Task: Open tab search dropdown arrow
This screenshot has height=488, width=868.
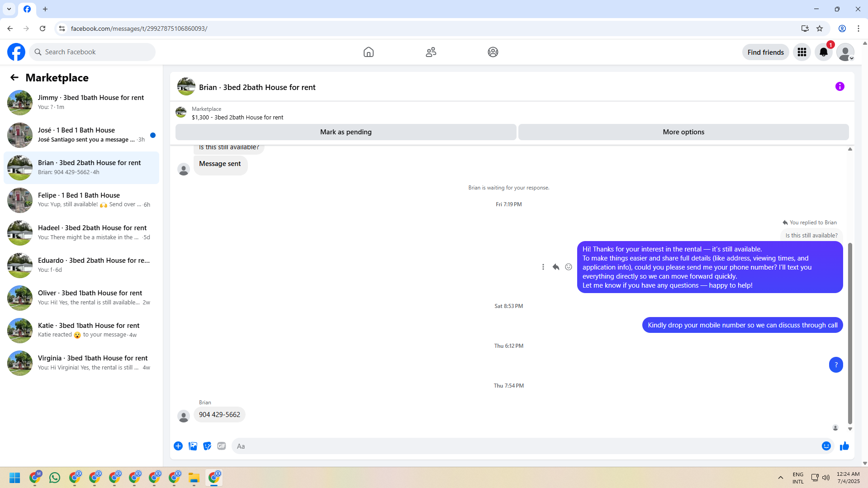Action: [x=9, y=9]
